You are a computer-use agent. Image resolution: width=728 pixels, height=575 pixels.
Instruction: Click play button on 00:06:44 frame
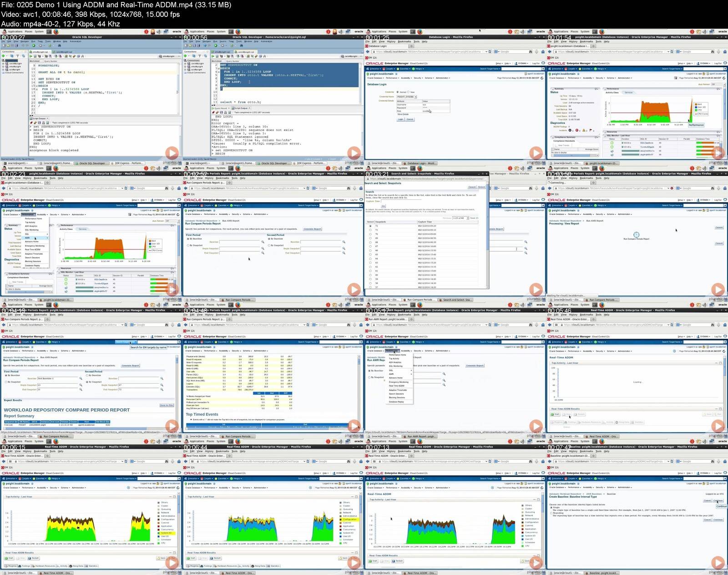(x=354, y=563)
